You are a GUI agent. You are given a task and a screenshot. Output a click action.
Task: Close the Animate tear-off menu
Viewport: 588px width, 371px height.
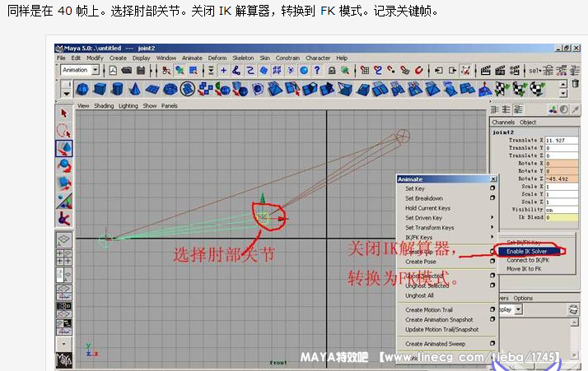pyautogui.click(x=493, y=179)
